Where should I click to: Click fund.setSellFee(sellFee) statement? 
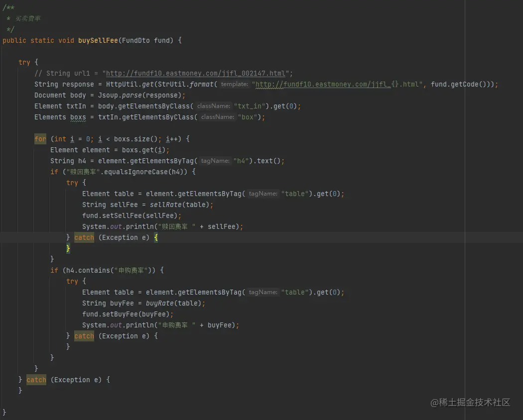132,215
